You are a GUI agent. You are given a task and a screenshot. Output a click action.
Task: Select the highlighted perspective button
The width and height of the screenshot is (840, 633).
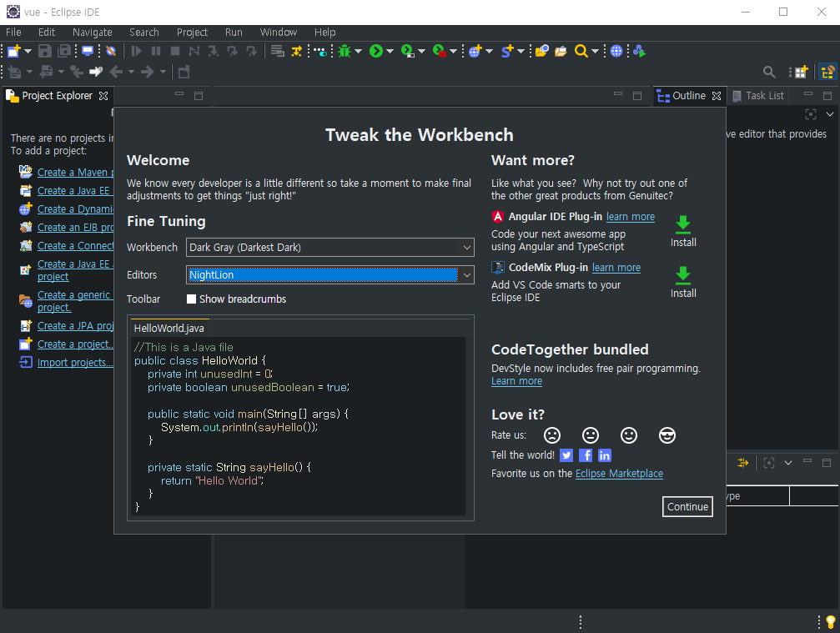[827, 72]
